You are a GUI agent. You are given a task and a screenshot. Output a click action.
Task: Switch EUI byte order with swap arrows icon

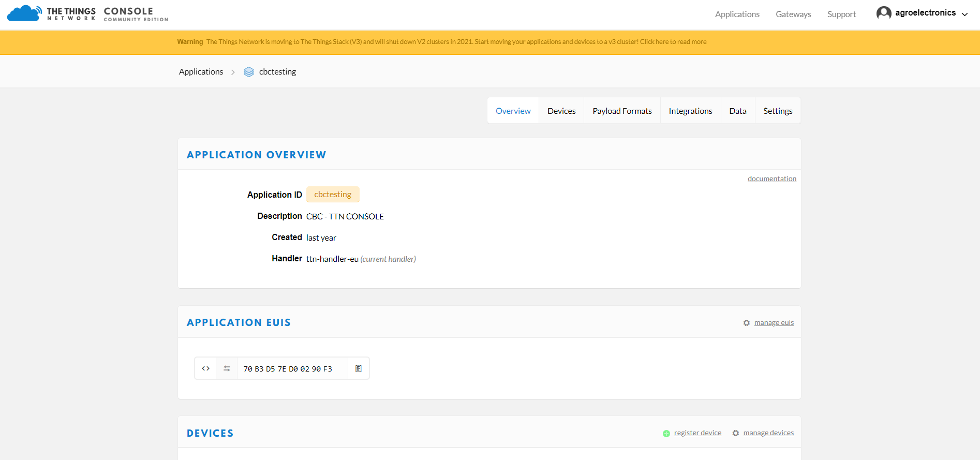tap(227, 368)
